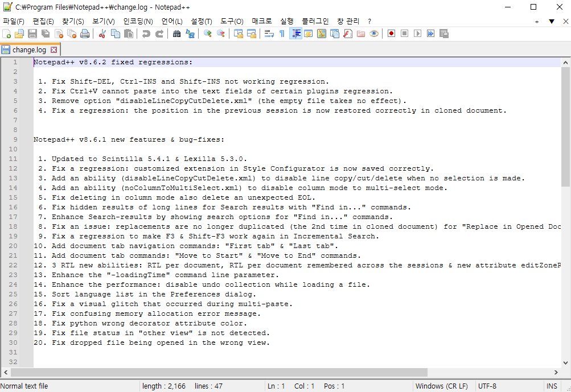Open the 플러그인 menu
The image size is (571, 392).
click(315, 22)
